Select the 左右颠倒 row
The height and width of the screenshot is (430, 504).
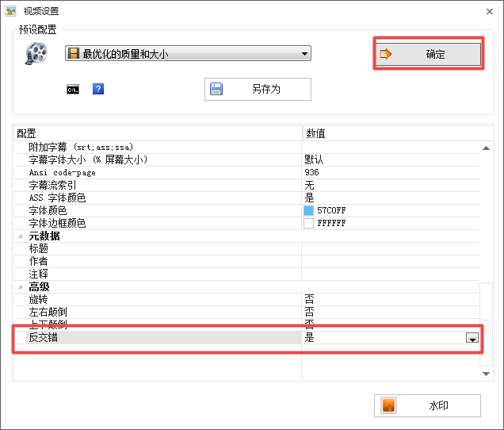[x=158, y=313]
